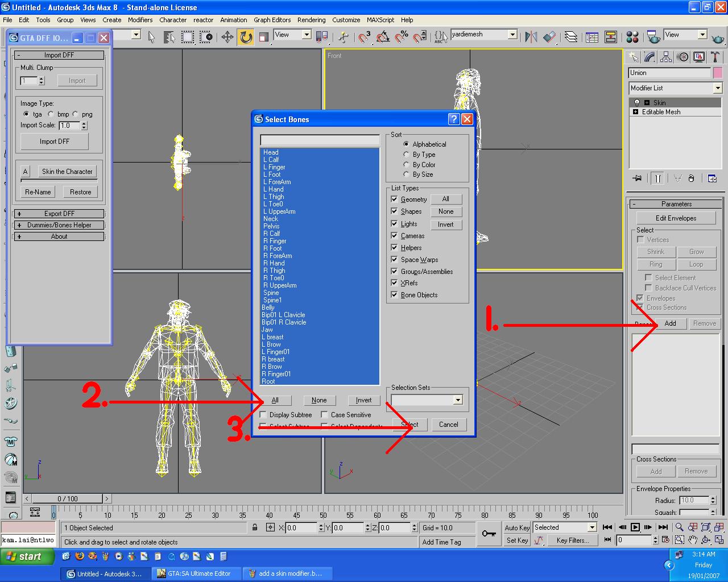The height and width of the screenshot is (582, 728).
Task: Open the Graph Editors menu
Action: coord(272,20)
